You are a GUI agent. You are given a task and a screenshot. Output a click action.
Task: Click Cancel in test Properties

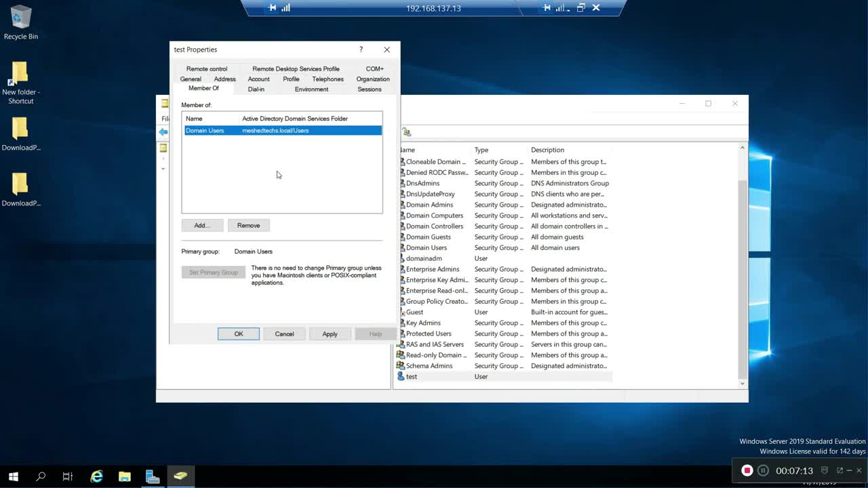284,333
